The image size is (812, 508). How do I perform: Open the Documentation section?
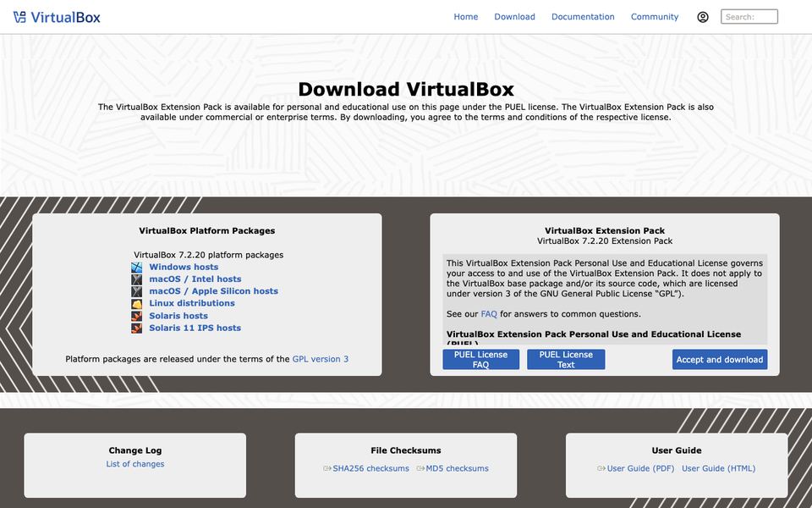(x=583, y=17)
